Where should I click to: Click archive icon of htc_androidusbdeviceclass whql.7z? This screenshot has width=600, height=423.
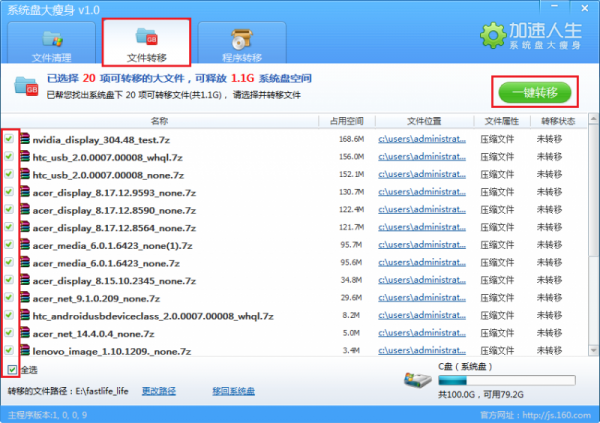pyautogui.click(x=25, y=315)
